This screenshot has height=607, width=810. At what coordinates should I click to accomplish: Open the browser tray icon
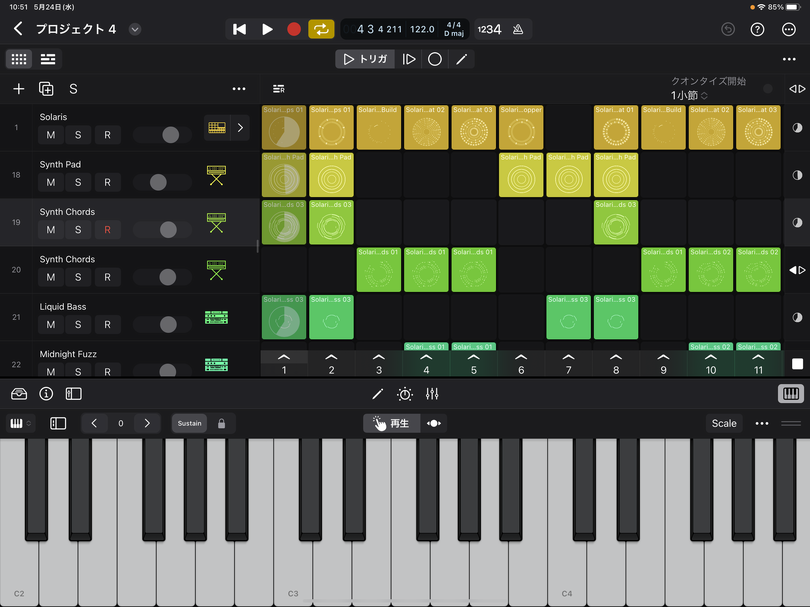tap(19, 394)
